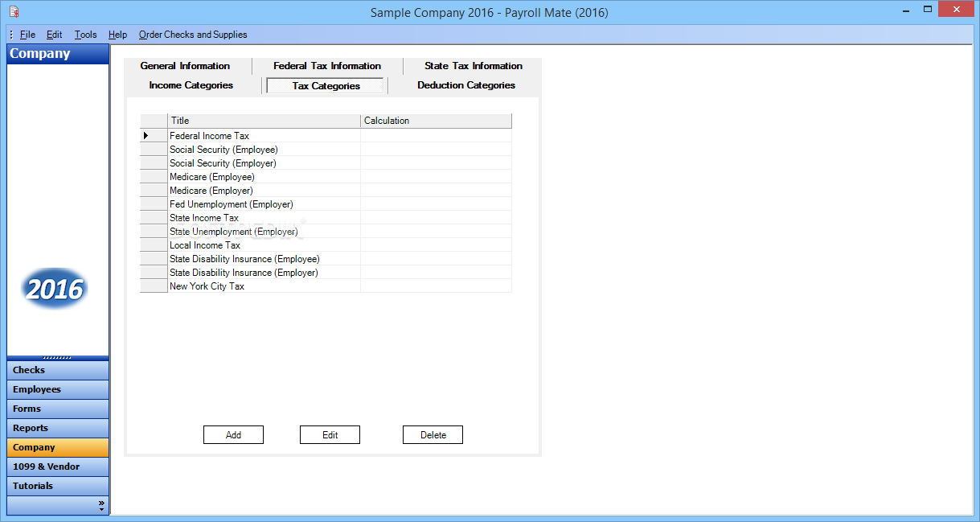Click the splitter grip above Checks button
Viewport: 980px width, 522px height.
click(x=58, y=358)
